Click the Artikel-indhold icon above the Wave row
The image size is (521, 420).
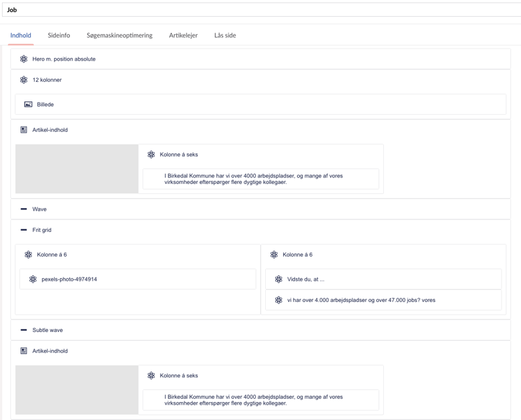pos(24,130)
